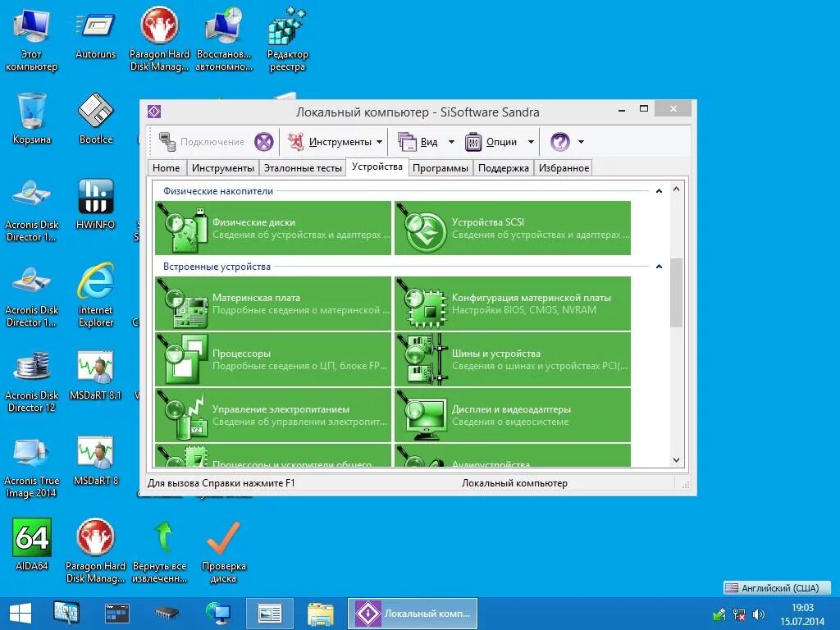The height and width of the screenshot is (630, 840).
Task: Click the Редактор реестра desktop icon
Action: click(x=288, y=39)
